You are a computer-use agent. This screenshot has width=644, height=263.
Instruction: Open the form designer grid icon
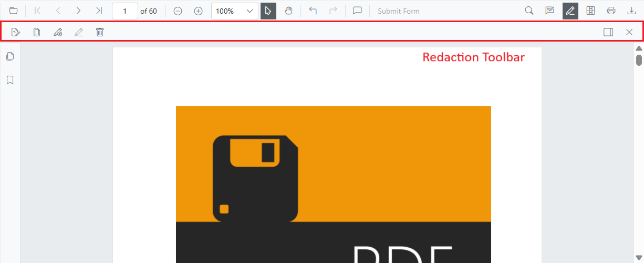pos(591,11)
